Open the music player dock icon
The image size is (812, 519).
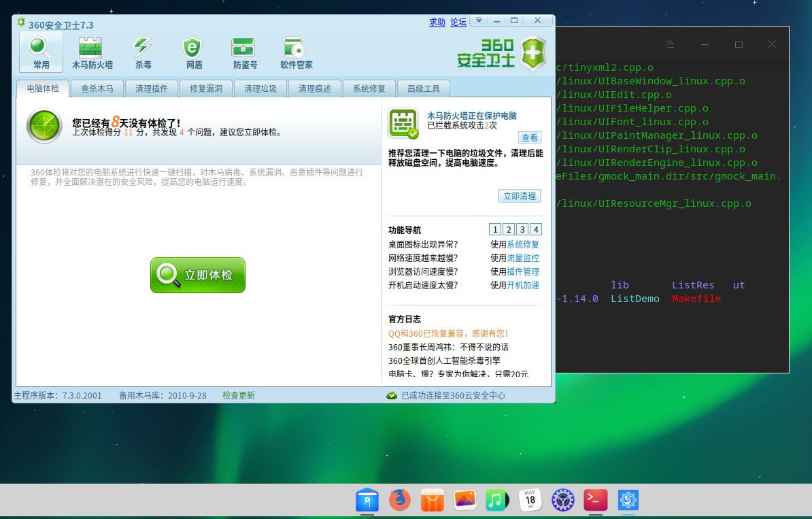coord(497,500)
